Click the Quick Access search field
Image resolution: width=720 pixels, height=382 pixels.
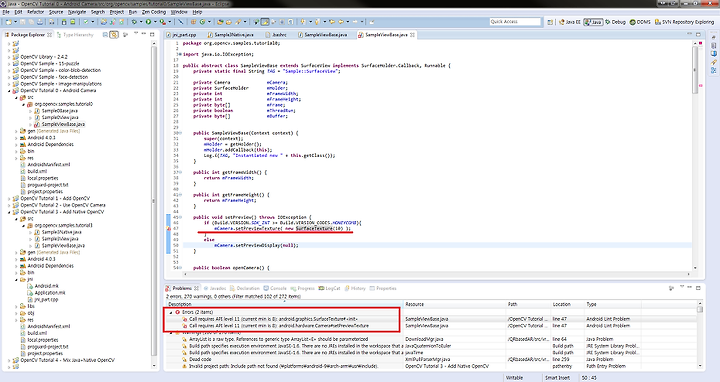515,22
